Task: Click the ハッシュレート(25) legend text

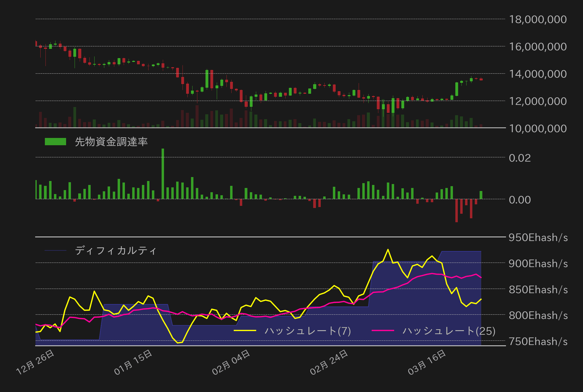Action: 449,331
